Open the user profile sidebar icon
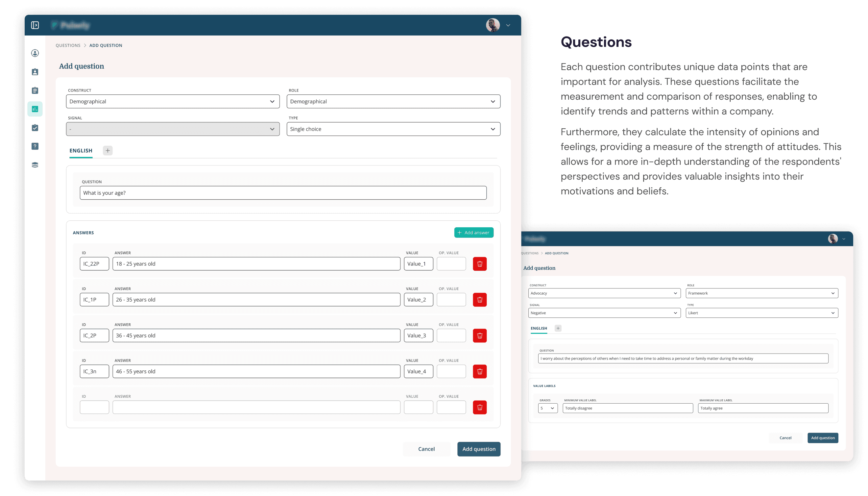868x496 pixels. 35,53
